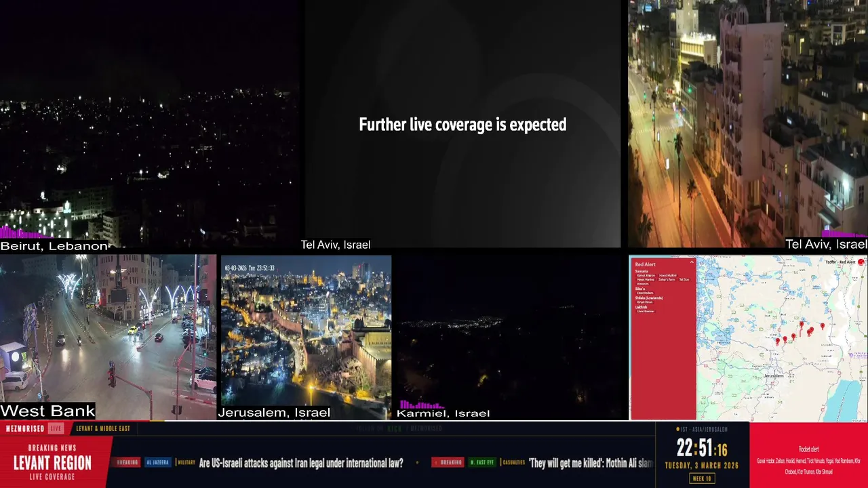Open headline about US-Israeli attacks legality
The height and width of the screenshot is (488, 868).
pos(301,463)
